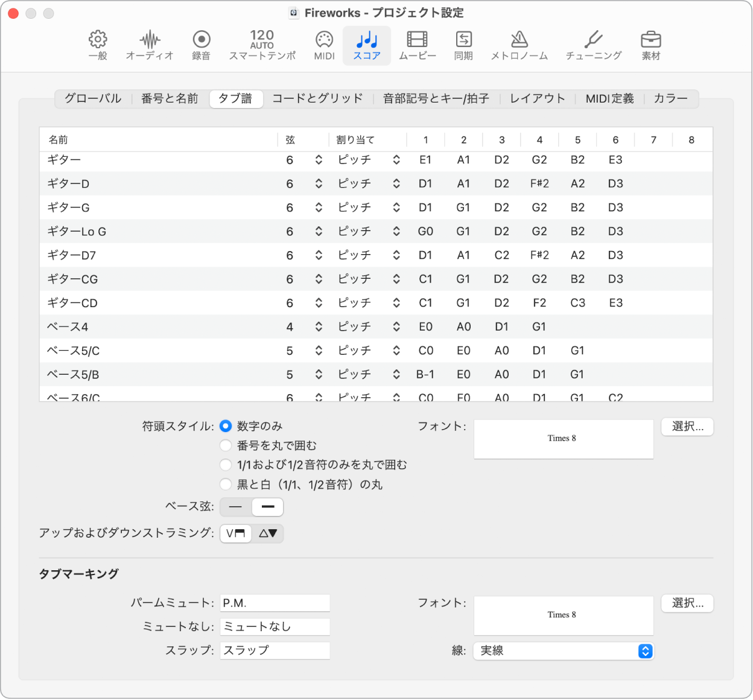Screen dimensions: 753x700
Task: Click the スラップ text input field
Action: click(275, 651)
